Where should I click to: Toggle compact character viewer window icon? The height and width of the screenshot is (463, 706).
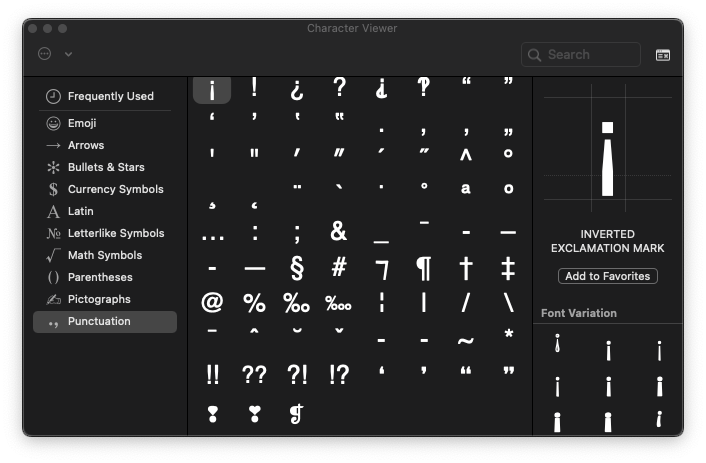pos(663,55)
